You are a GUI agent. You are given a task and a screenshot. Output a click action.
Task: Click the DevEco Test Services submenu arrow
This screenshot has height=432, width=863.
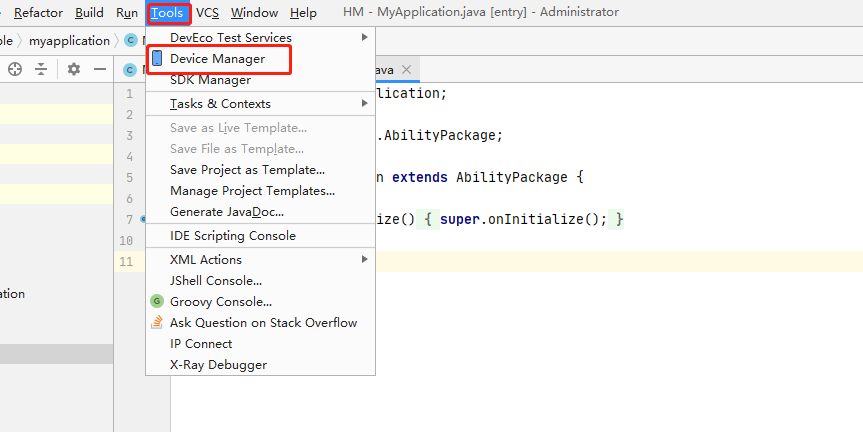[364, 37]
